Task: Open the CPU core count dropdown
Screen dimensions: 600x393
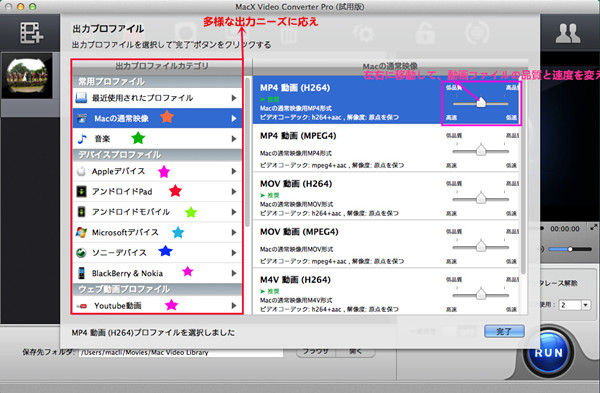Action: (x=585, y=305)
